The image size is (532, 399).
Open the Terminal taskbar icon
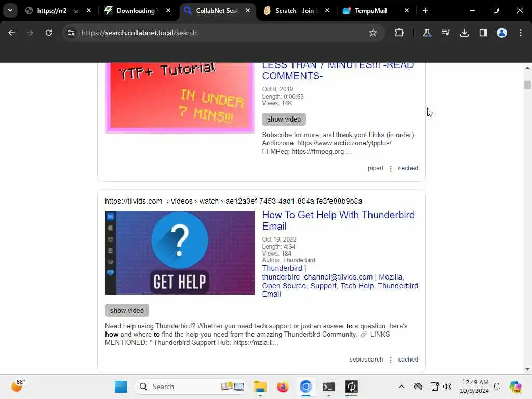pos(329,387)
